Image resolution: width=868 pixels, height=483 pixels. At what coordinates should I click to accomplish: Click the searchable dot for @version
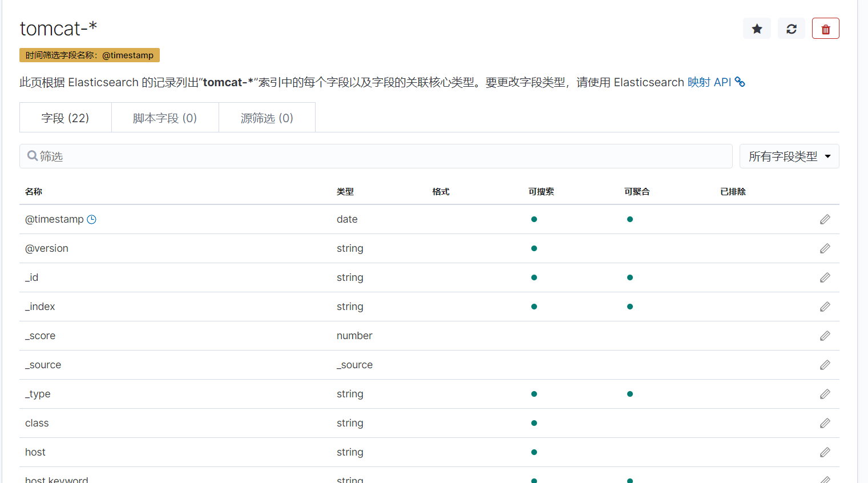point(534,248)
